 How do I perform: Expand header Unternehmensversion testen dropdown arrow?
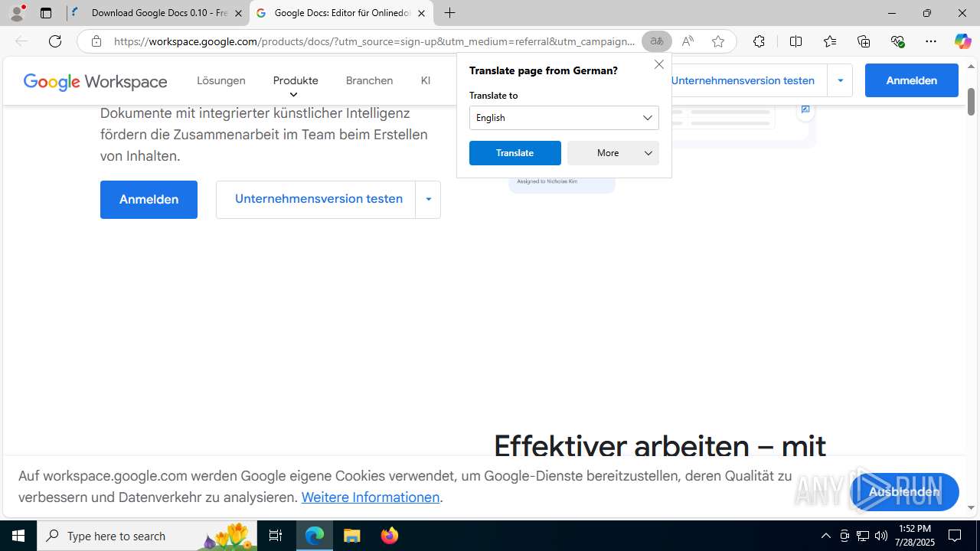(x=840, y=80)
